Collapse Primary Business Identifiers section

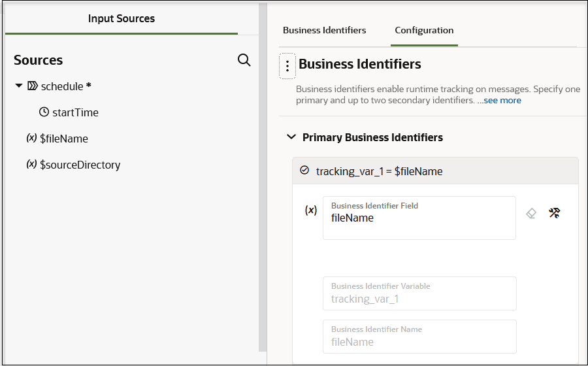click(x=291, y=137)
